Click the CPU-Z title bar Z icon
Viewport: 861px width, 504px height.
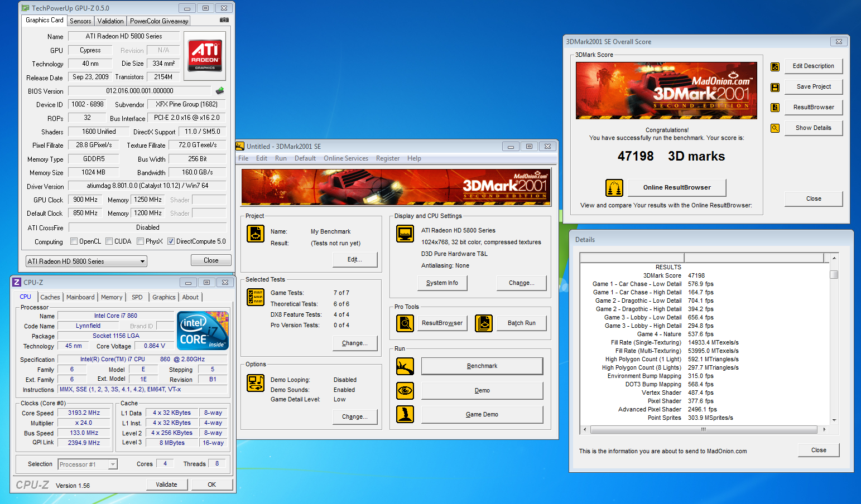pyautogui.click(x=17, y=282)
